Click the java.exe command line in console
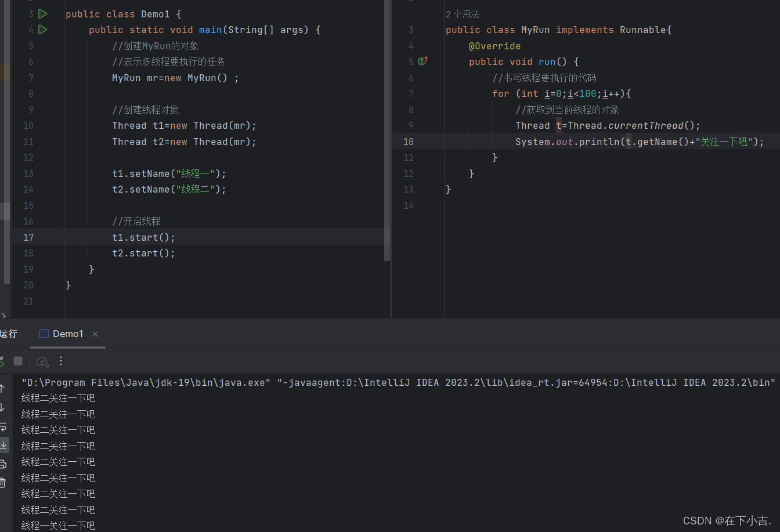780x532 pixels. point(399,382)
